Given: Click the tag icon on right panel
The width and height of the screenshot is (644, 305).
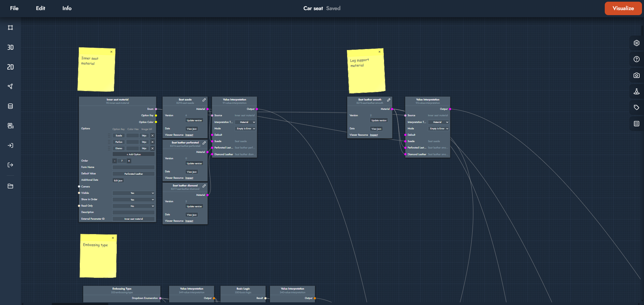Looking at the screenshot, I should (x=636, y=107).
